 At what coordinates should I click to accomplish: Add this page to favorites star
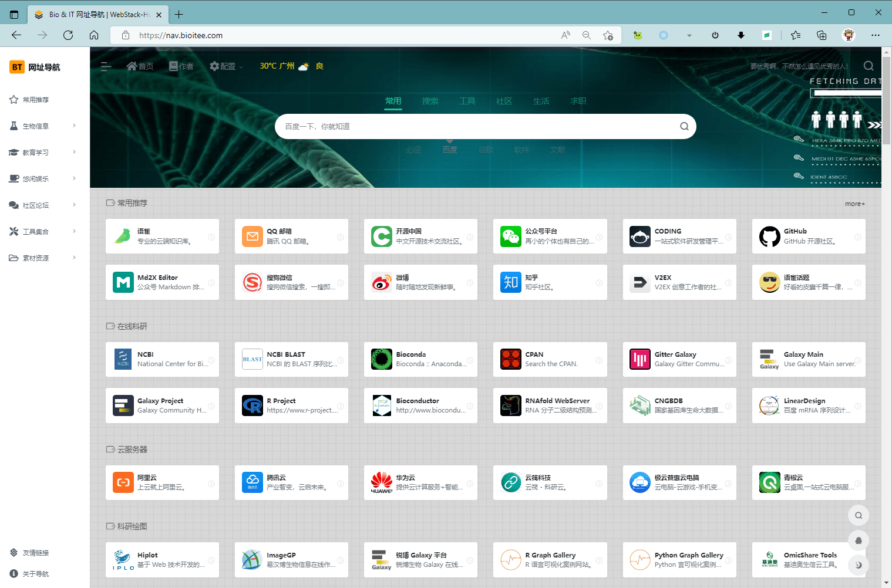pyautogui.click(x=608, y=35)
